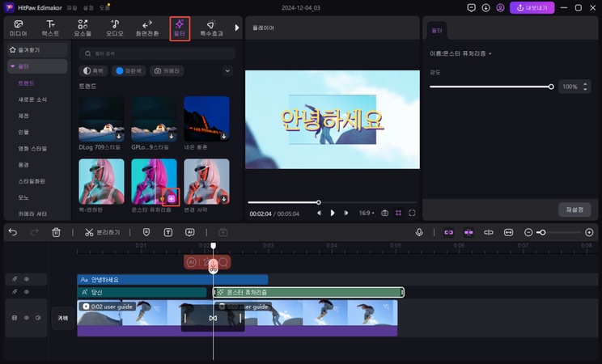Open the user account icon
602x364 pixels.
click(500, 7)
